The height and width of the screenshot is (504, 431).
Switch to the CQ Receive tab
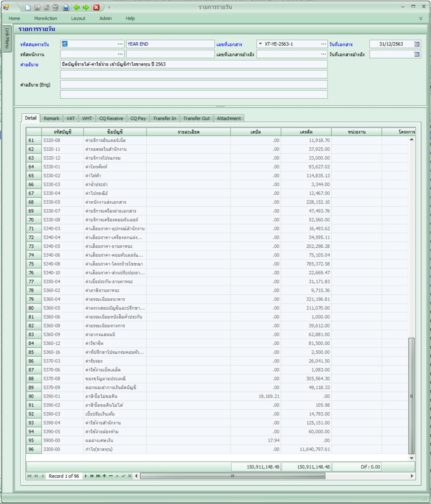pos(111,119)
